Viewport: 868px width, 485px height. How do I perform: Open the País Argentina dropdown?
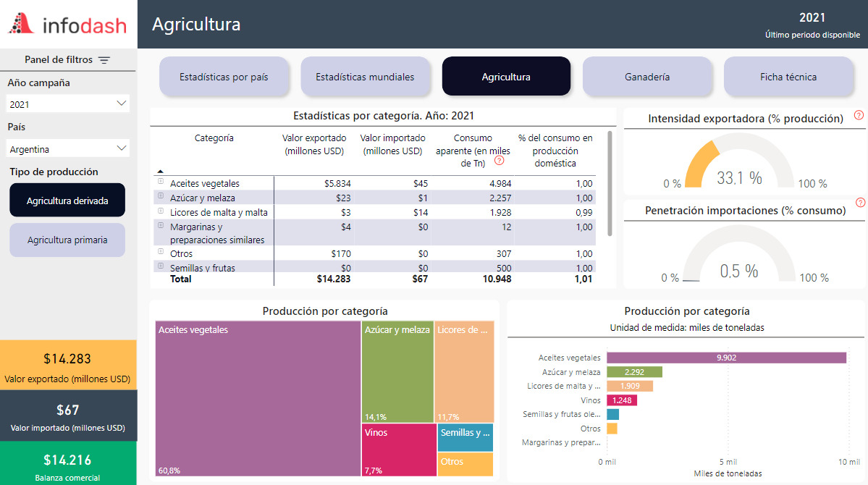pyautogui.click(x=68, y=149)
